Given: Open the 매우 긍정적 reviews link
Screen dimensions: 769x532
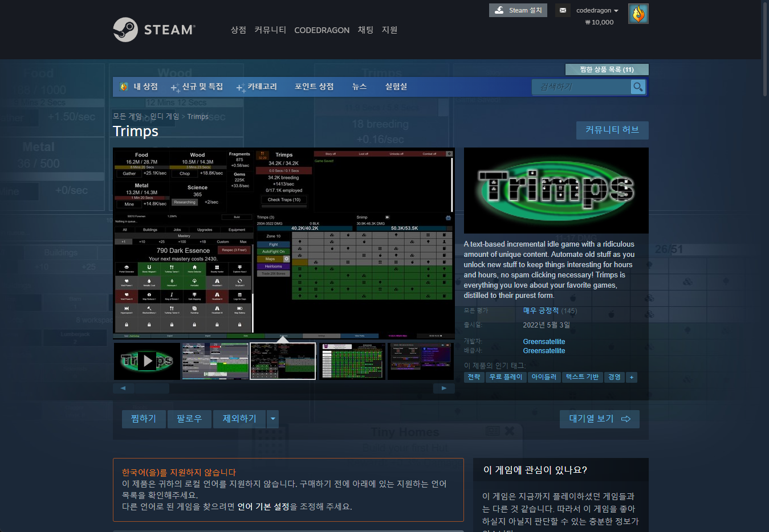Looking at the screenshot, I should (x=541, y=310).
